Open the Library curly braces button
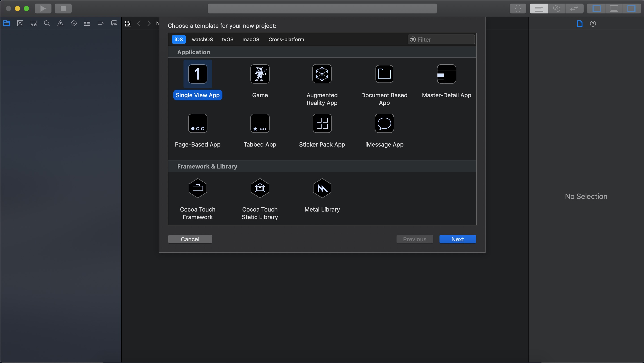Image resolution: width=644 pixels, height=363 pixels. (518, 9)
